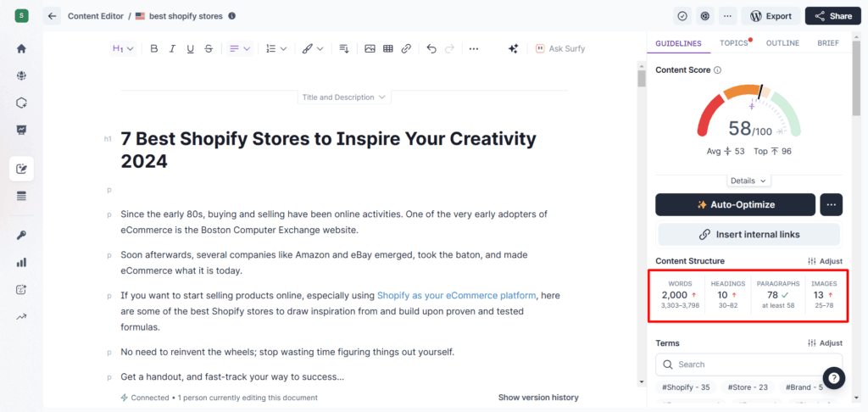This screenshot has width=868, height=412.
Task: Select the #Brand - 5 term tag
Action: pos(803,387)
